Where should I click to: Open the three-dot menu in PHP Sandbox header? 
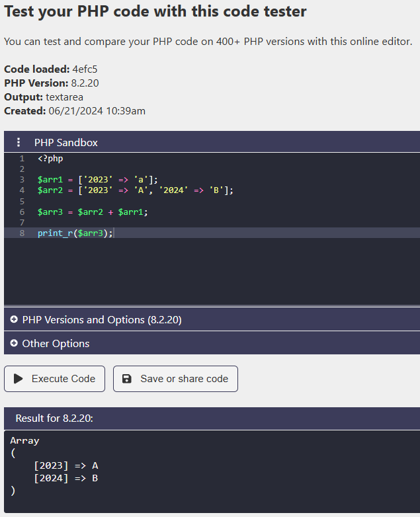coord(19,142)
